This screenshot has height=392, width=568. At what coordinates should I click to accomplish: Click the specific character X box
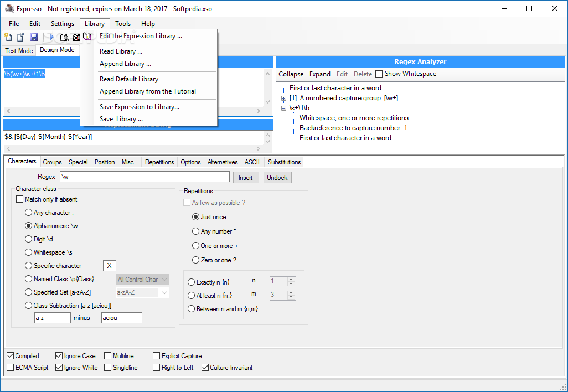110,266
